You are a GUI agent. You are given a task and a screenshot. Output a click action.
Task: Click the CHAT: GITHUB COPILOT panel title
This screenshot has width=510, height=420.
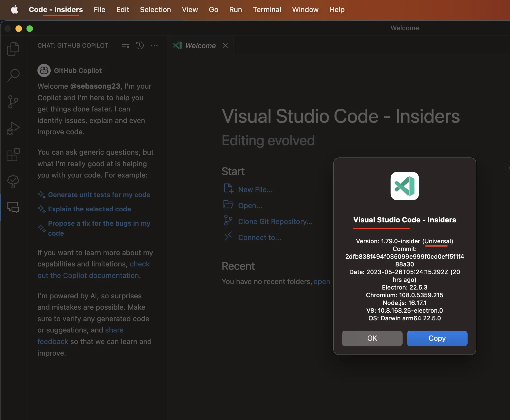[73, 45]
